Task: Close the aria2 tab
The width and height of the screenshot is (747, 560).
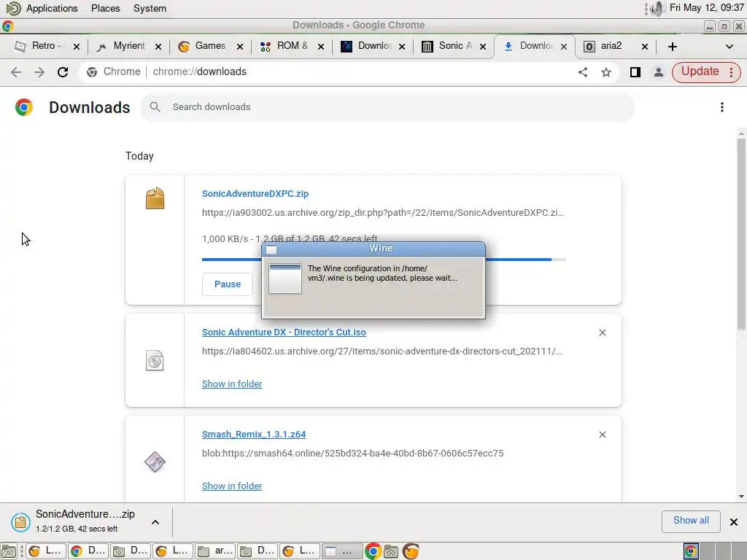Action: [x=645, y=47]
